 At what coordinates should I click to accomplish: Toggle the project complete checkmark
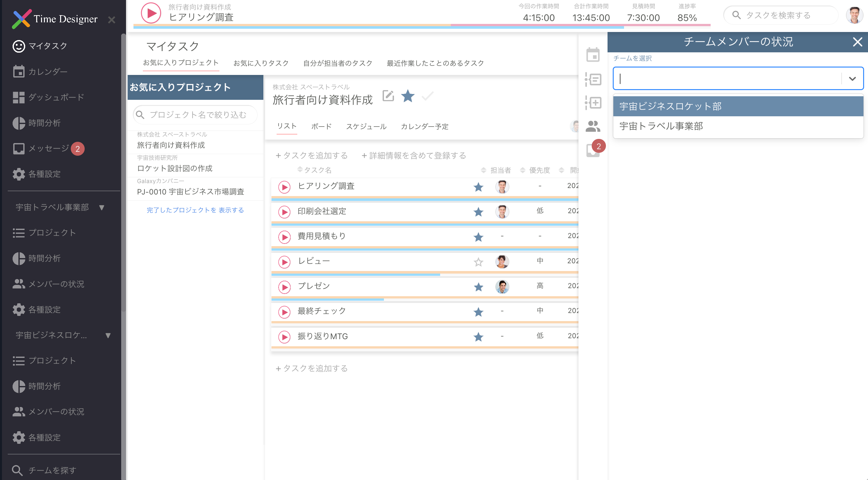[427, 96]
